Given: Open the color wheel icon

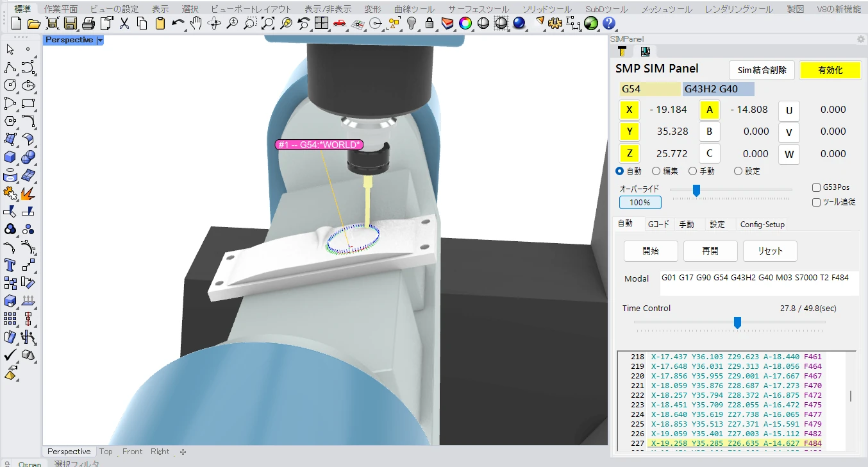Looking at the screenshot, I should click(x=465, y=24).
